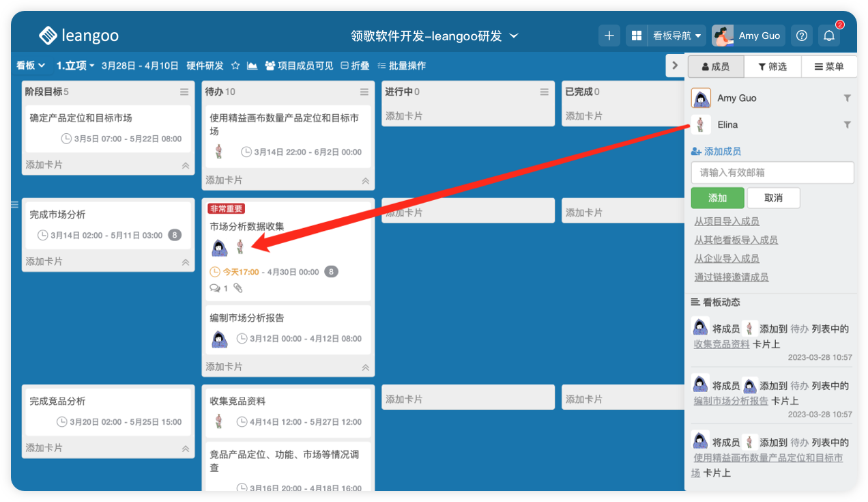Click attachment paperclip on 市场分析数据收集 card
868x502 pixels.
pos(238,288)
